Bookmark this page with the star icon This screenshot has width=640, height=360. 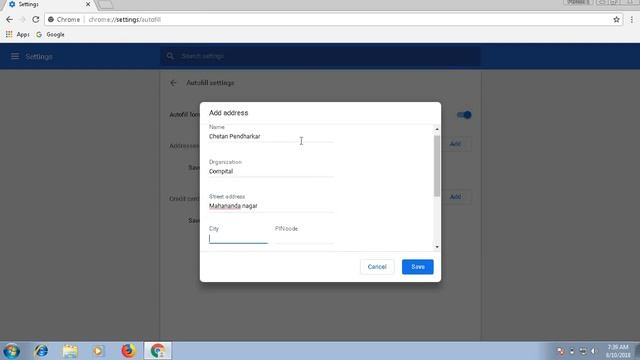pos(616,20)
